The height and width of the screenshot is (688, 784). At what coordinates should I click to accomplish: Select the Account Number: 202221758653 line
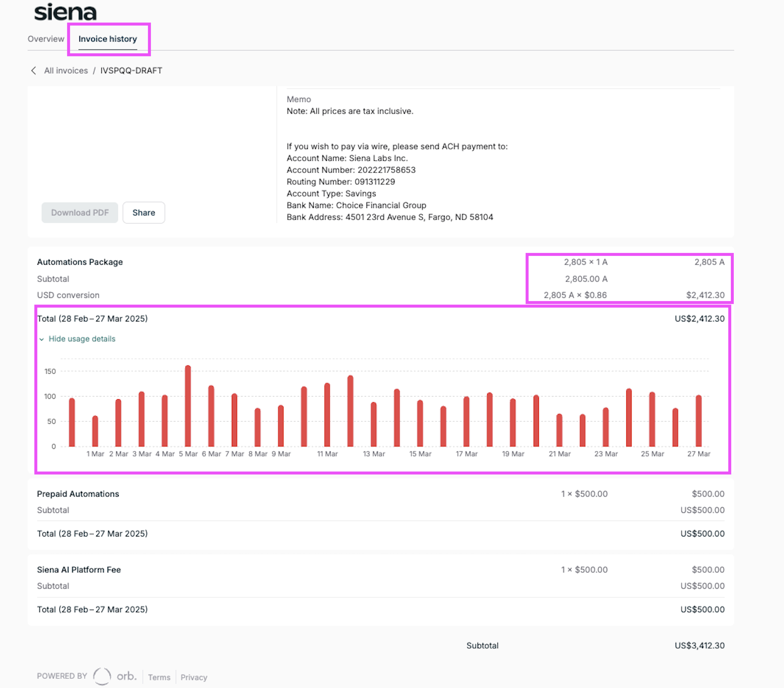pos(351,170)
